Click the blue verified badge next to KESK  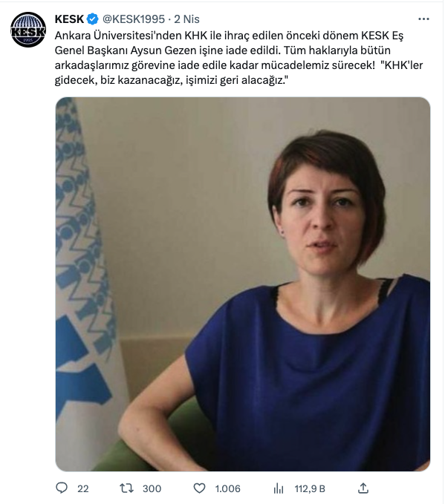93,19
